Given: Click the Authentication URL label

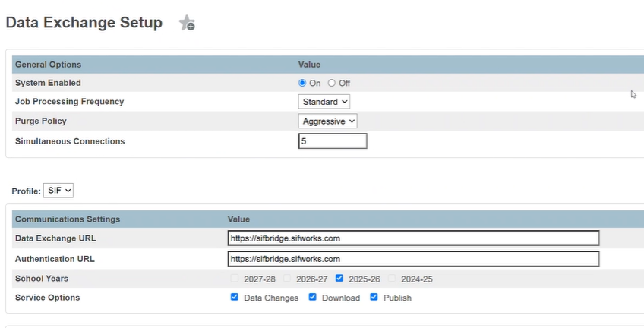Looking at the screenshot, I should click(x=55, y=259).
